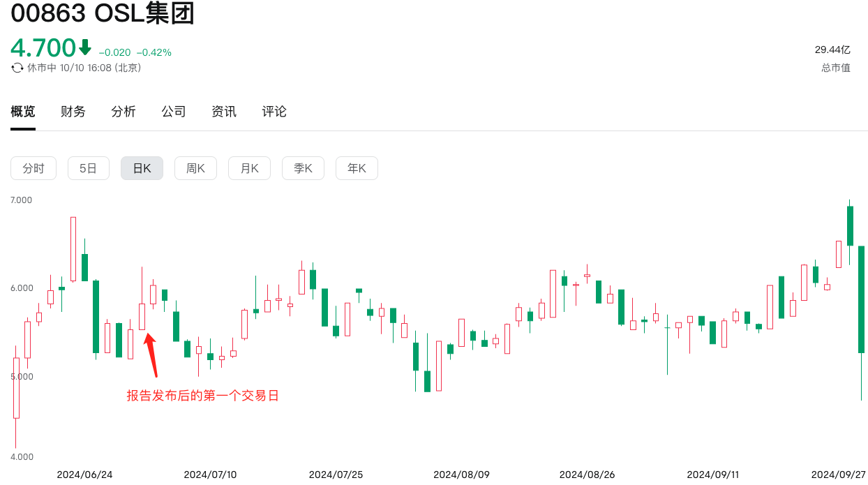
Task: Click the 2024/07/10 date axis label
Action: (x=210, y=475)
